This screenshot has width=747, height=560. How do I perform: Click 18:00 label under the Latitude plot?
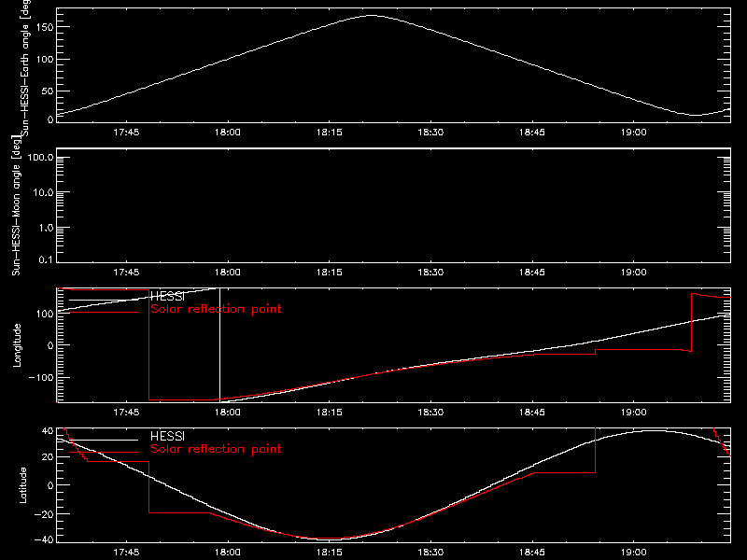tap(228, 552)
